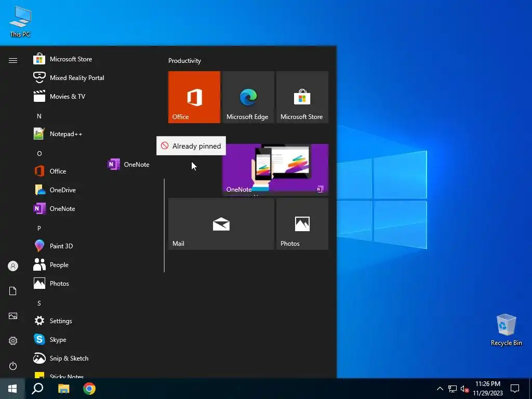Open the Mail tile

click(221, 224)
